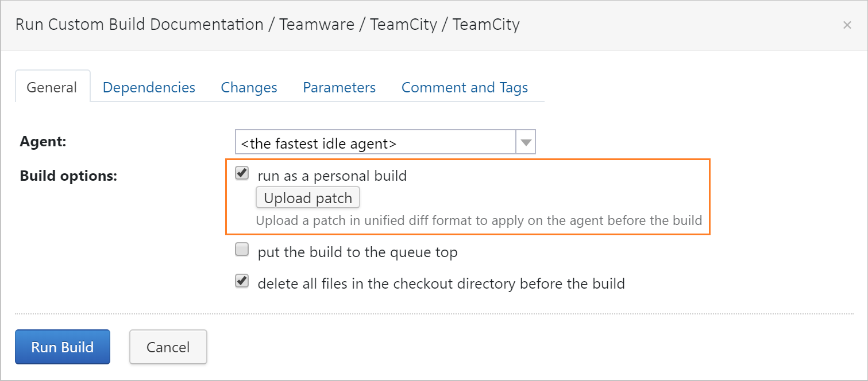Upload a patch in unified diff format
Screen dimensions: 868x381
[x=308, y=197]
